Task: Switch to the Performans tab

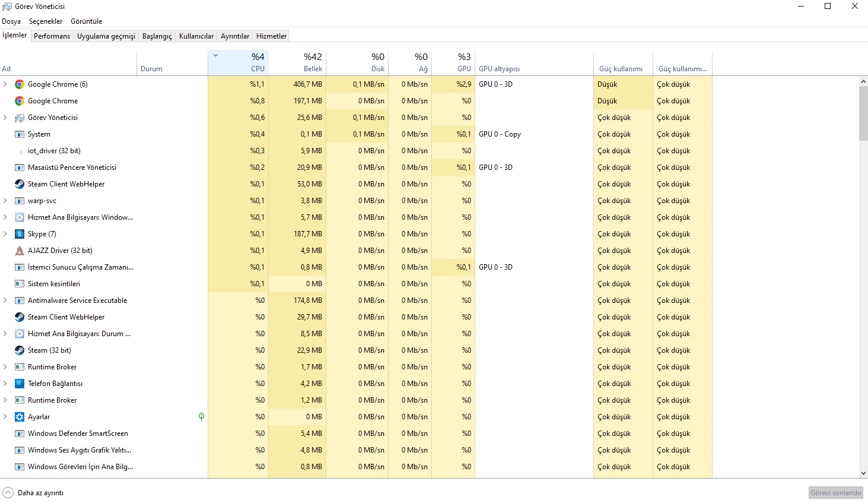Action: 52,36
